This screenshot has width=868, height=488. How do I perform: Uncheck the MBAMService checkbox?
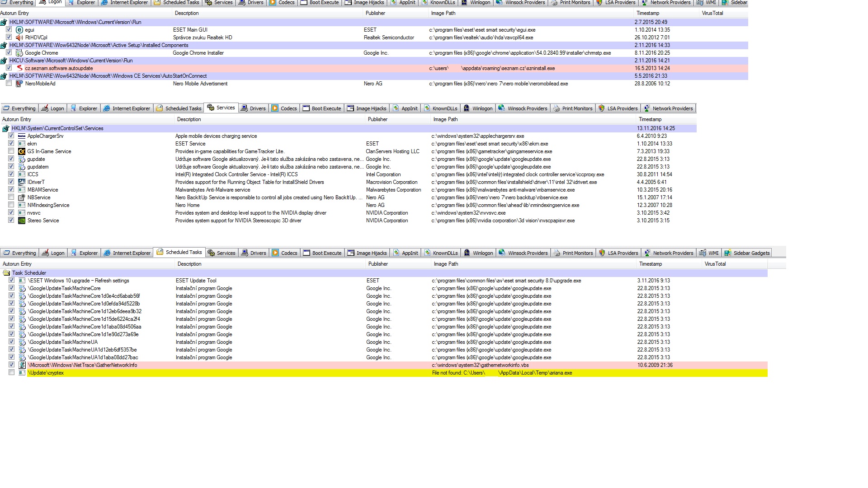11,189
